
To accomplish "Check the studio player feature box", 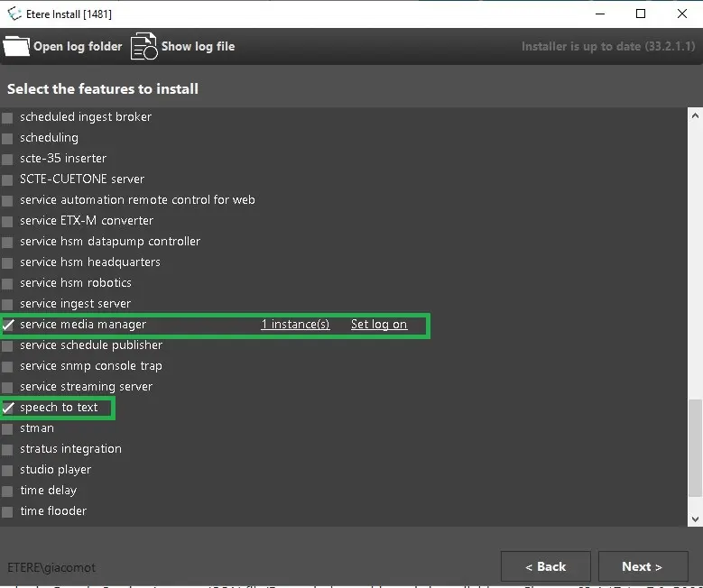I will [8, 470].
